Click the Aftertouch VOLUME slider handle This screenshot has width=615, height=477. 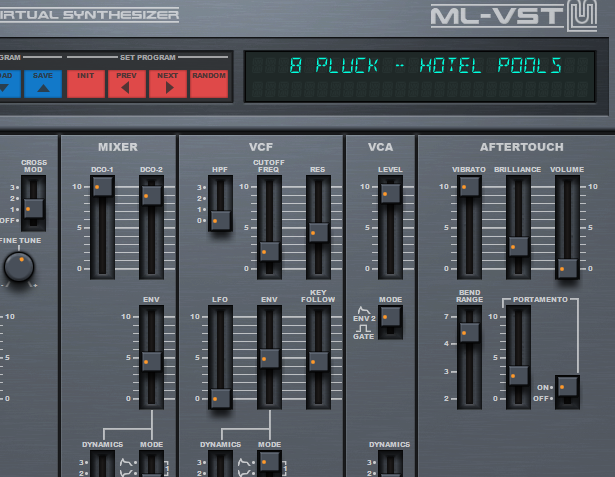pos(568,269)
